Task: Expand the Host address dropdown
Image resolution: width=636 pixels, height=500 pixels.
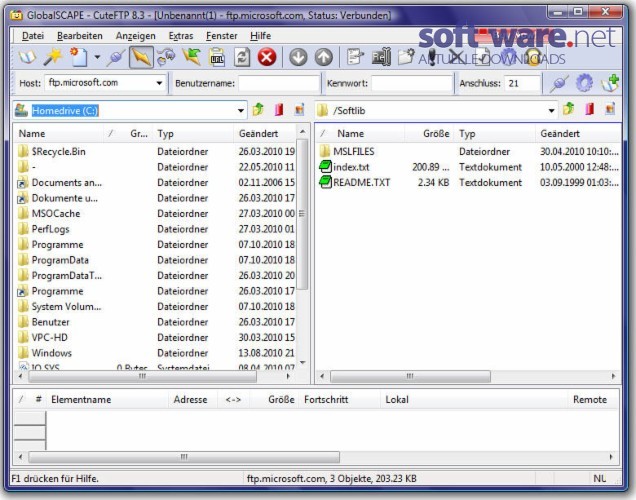Action: tap(159, 84)
